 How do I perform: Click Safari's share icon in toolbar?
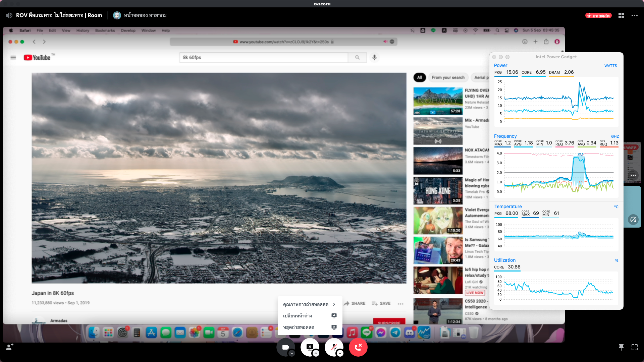[x=546, y=42]
